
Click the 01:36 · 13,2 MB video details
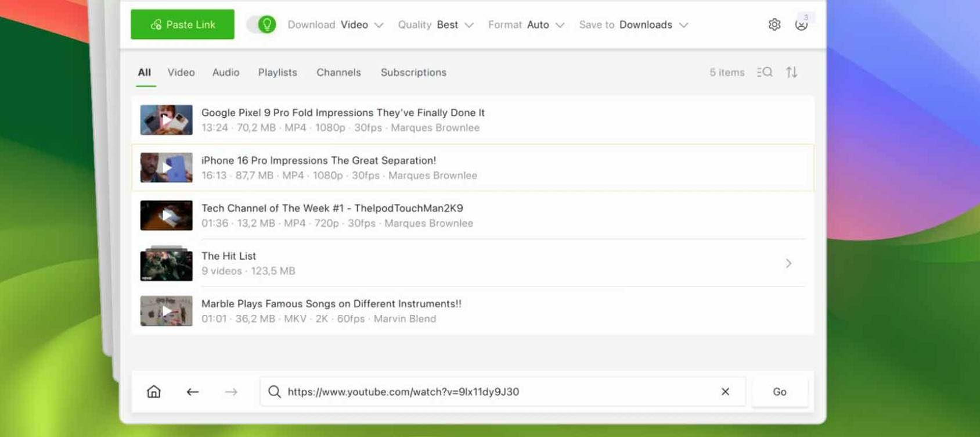[337, 223]
